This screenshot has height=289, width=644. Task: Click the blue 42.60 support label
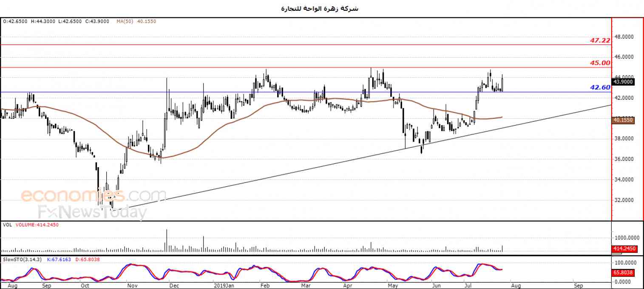coord(600,87)
